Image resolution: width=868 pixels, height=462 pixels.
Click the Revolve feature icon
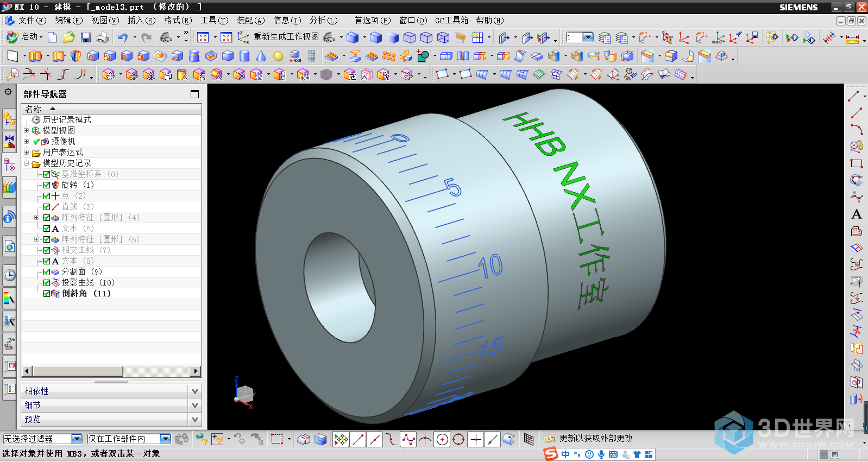tap(76, 56)
